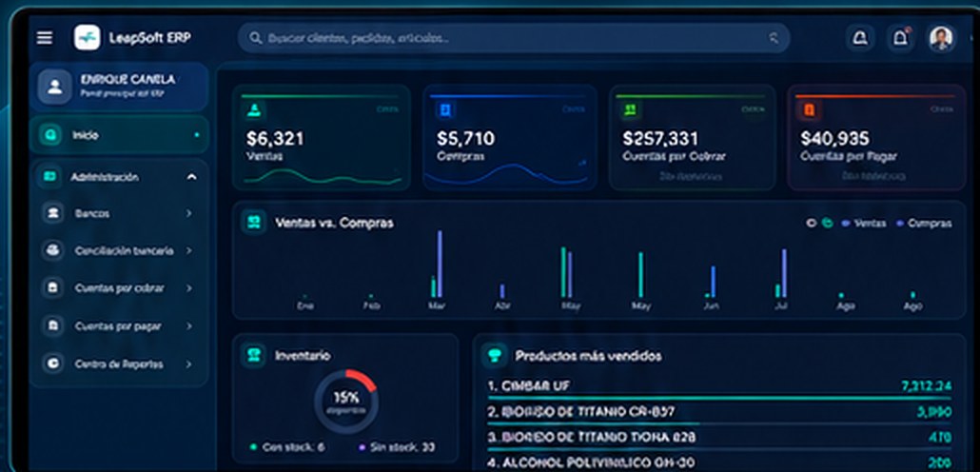This screenshot has width=980, height=472.
Task: Select product row 2 ending CR-897
Action: 719,412
